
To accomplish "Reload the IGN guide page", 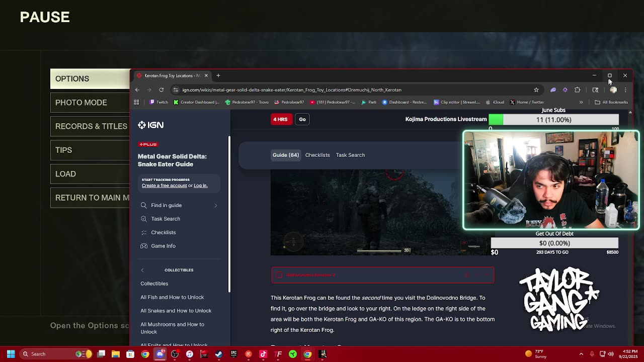I will 162,90.
